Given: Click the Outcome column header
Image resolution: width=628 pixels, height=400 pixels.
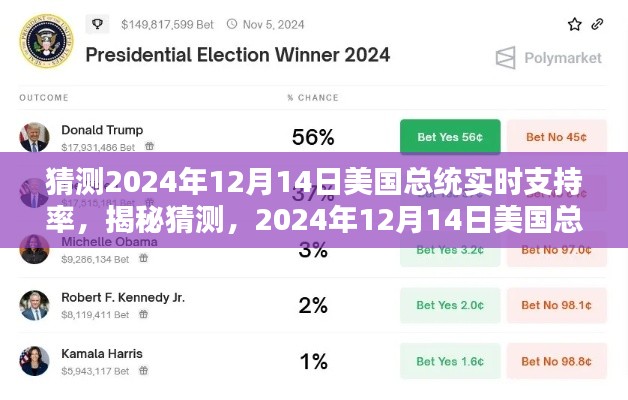Looking at the screenshot, I should [x=43, y=98].
